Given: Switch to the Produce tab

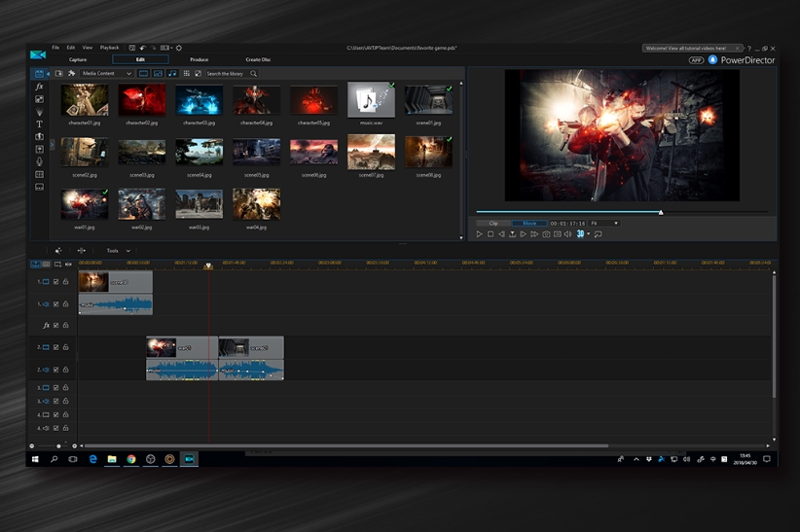Looking at the screenshot, I should (x=199, y=59).
